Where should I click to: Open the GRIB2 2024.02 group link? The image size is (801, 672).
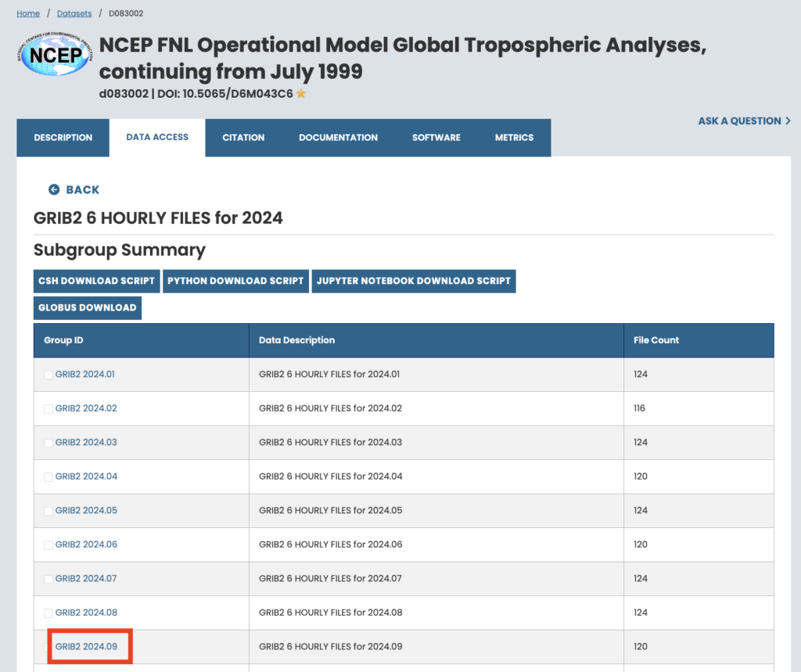coord(86,408)
